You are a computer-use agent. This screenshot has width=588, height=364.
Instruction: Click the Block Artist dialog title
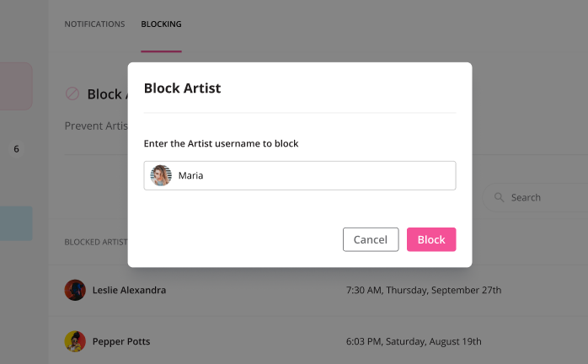point(182,88)
